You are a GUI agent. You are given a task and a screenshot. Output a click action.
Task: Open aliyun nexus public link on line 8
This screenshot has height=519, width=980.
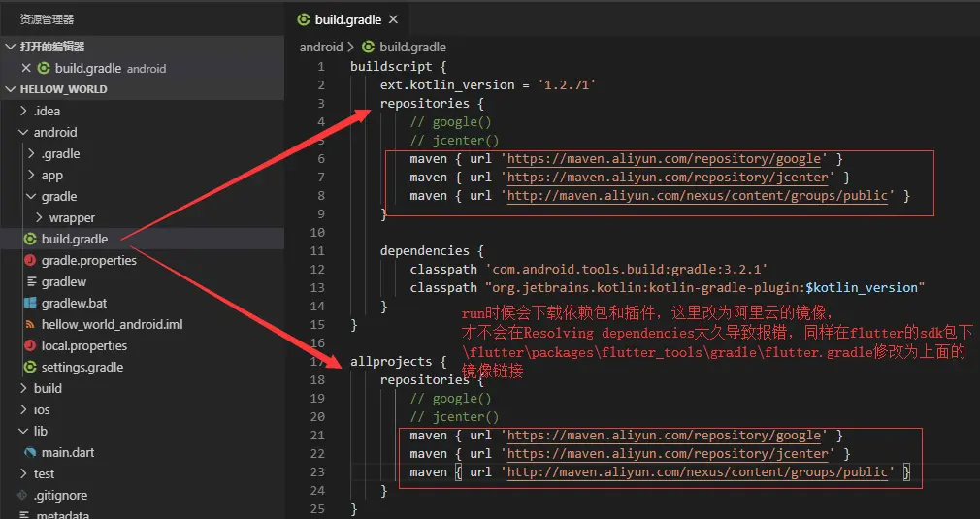pyautogui.click(x=698, y=196)
